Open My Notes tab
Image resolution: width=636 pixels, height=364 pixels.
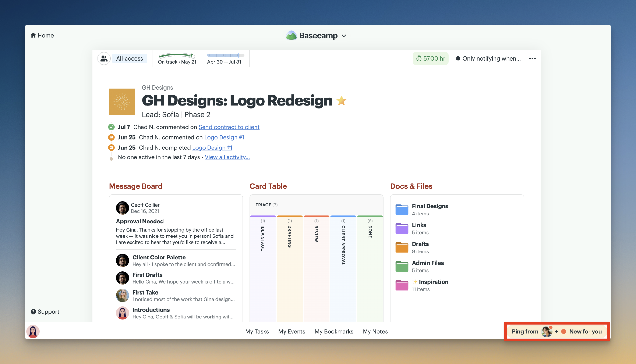(x=375, y=332)
